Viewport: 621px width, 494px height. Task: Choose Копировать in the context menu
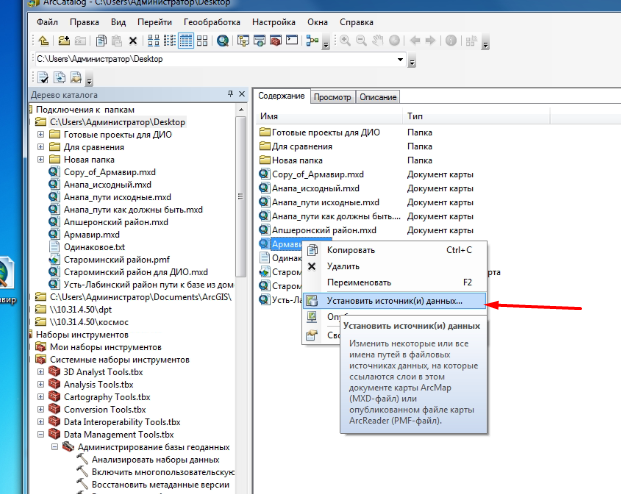click(394, 250)
